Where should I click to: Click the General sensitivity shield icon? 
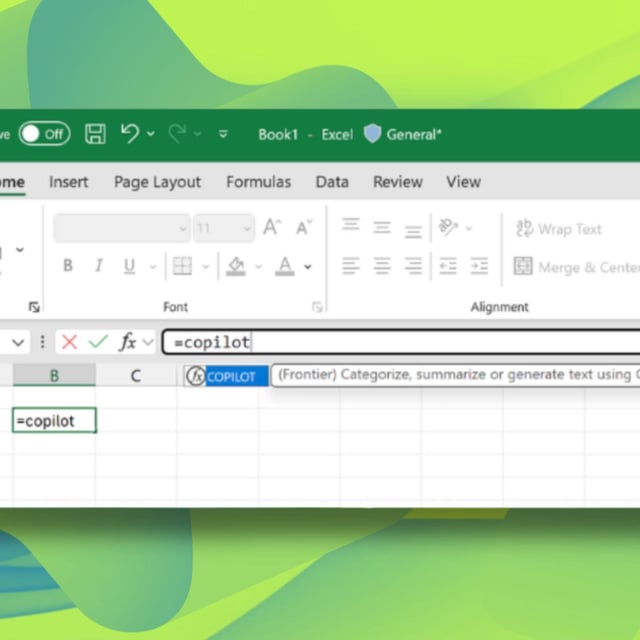tap(372, 134)
